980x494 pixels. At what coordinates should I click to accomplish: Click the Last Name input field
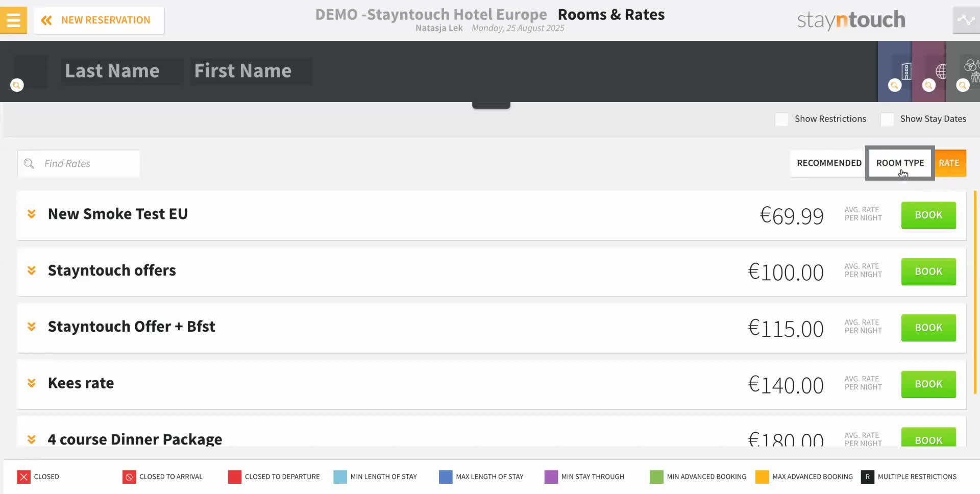pyautogui.click(x=121, y=71)
